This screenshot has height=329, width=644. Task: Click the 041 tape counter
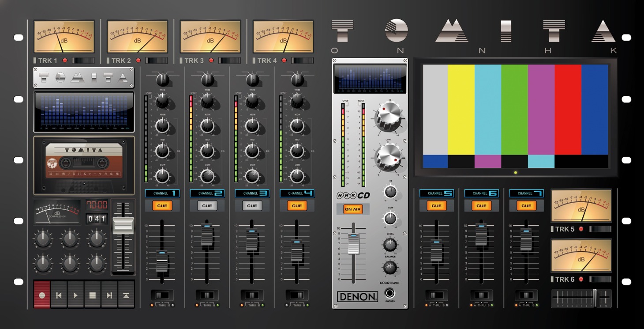[x=97, y=219]
